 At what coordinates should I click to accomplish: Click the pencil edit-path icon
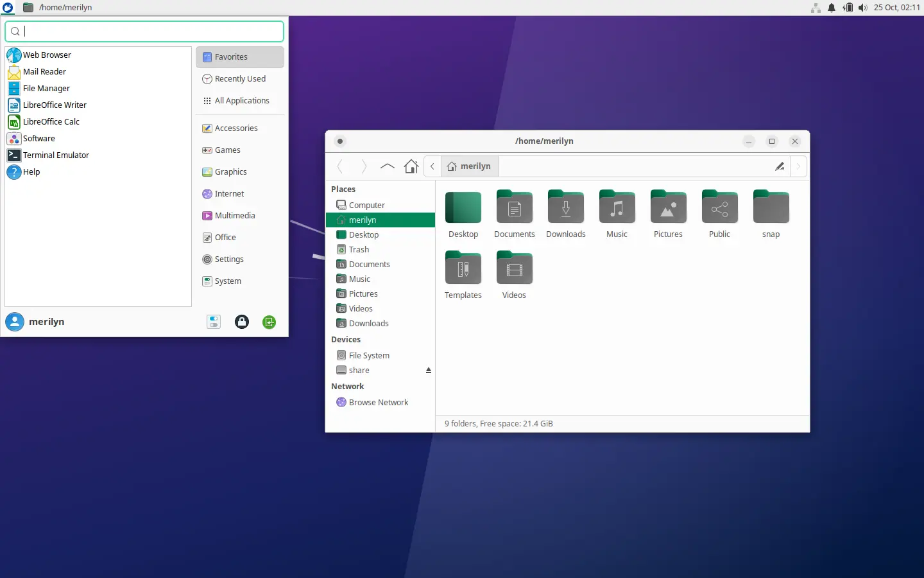[x=780, y=166]
